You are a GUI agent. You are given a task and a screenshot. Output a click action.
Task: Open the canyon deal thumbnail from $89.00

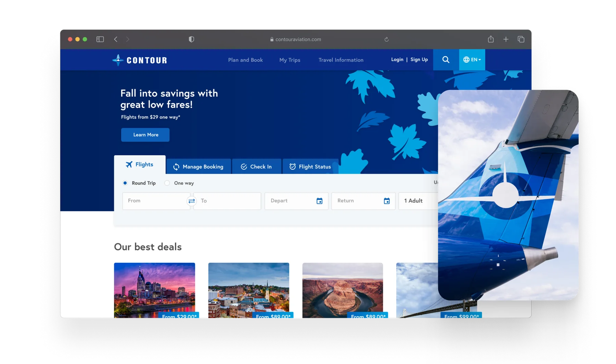pyautogui.click(x=343, y=290)
